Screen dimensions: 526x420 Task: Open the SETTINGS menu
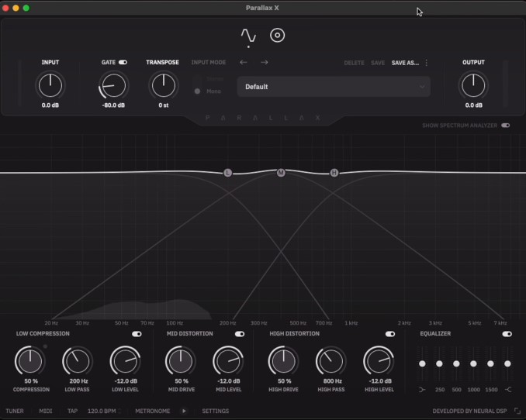(216, 411)
